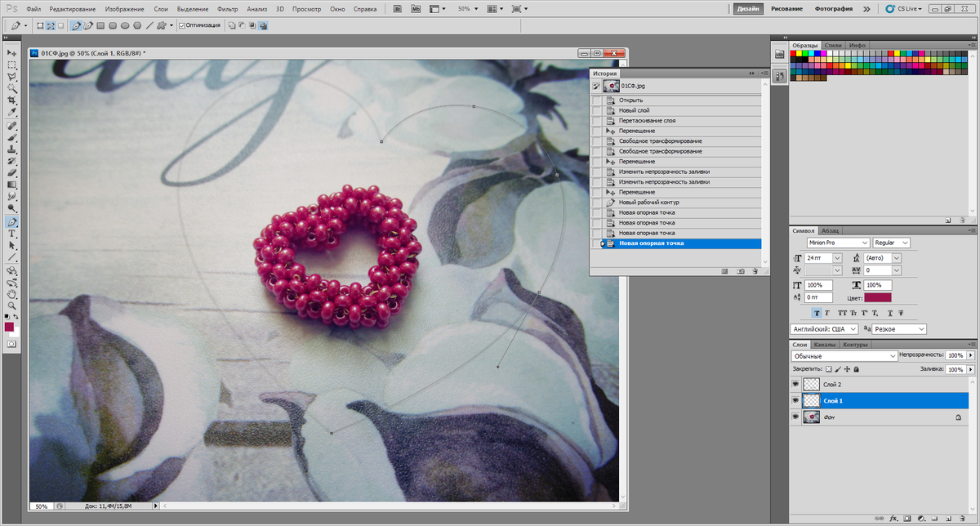Open the 50% zoom level dropdown
The width and height of the screenshot is (980, 526).
[x=475, y=8]
